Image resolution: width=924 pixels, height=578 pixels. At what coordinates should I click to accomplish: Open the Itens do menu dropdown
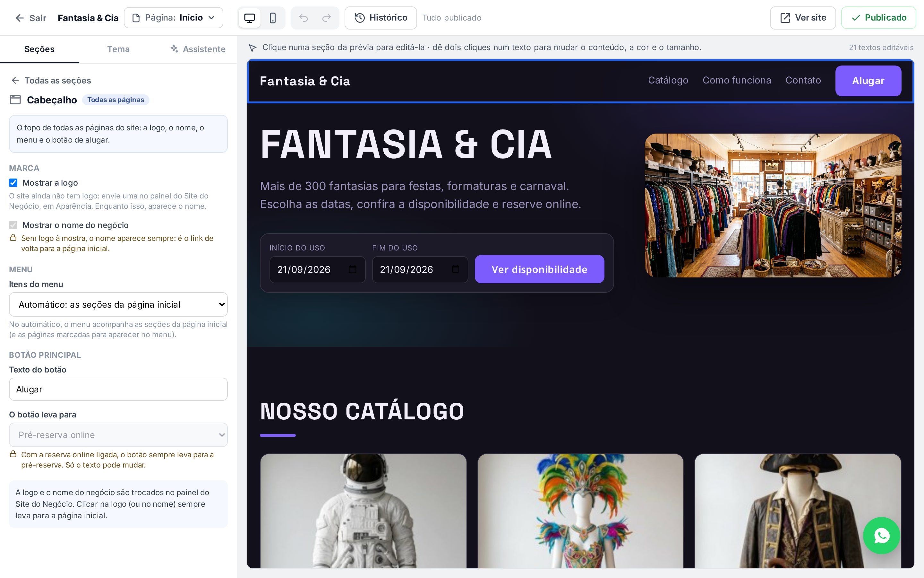click(x=118, y=305)
